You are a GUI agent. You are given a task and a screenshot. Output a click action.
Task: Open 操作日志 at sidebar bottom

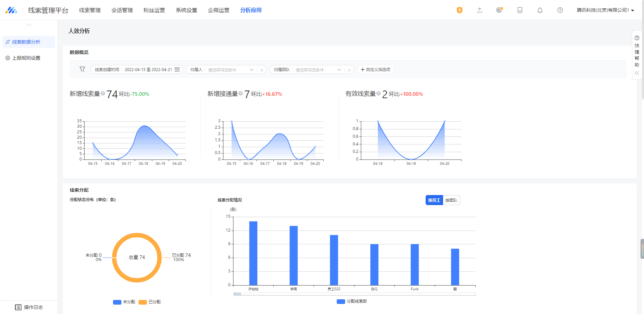[29, 307]
